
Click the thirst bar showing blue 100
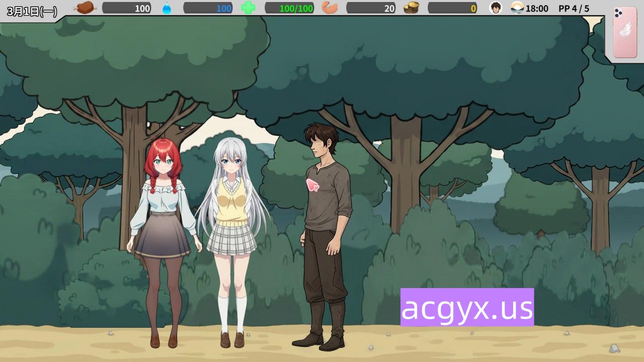(x=208, y=8)
